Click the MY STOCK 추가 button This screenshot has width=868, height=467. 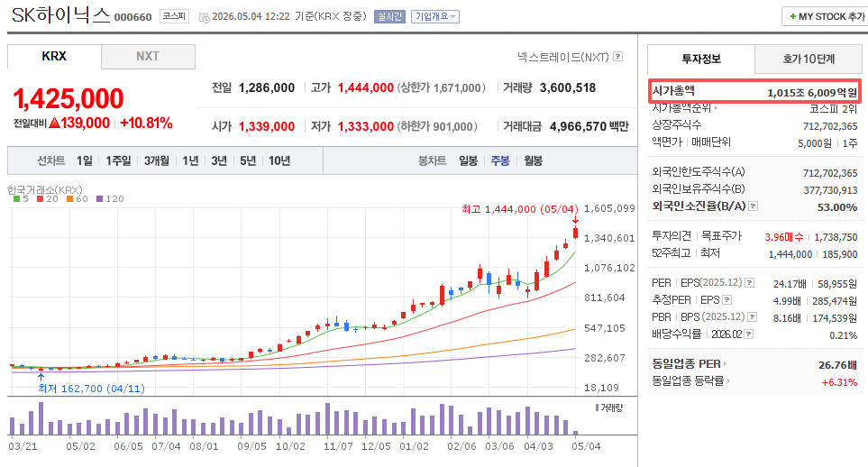tap(826, 16)
